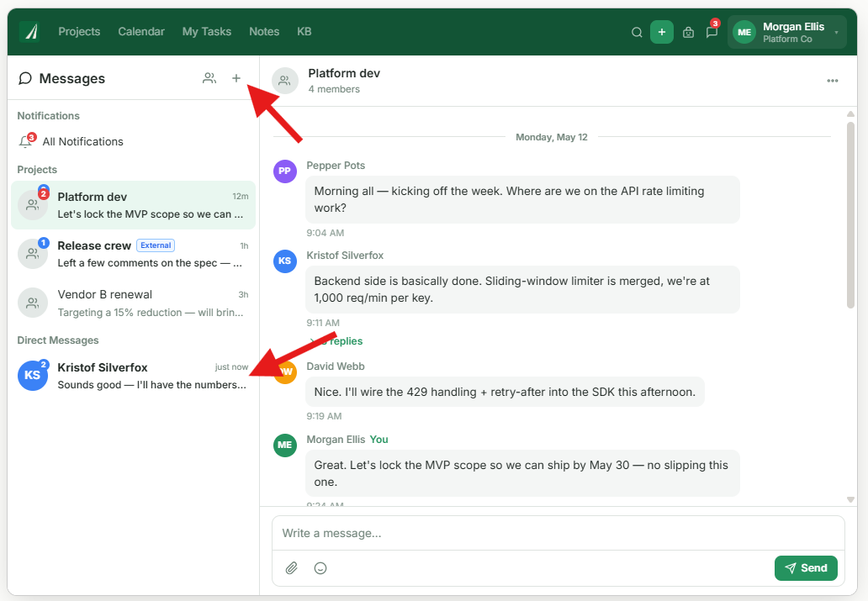Click the Platform dev group avatar in sidebar
Viewport: 868px width, 601px height.
(33, 205)
